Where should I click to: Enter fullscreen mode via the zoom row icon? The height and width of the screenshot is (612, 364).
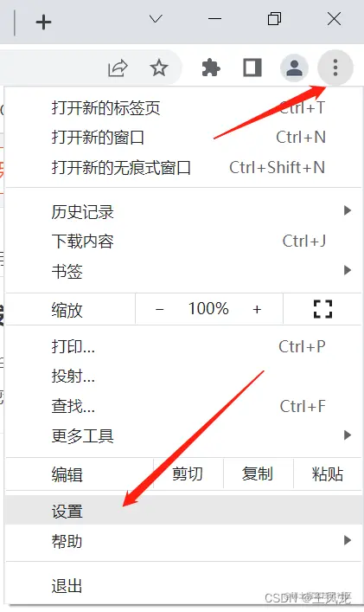pos(322,309)
